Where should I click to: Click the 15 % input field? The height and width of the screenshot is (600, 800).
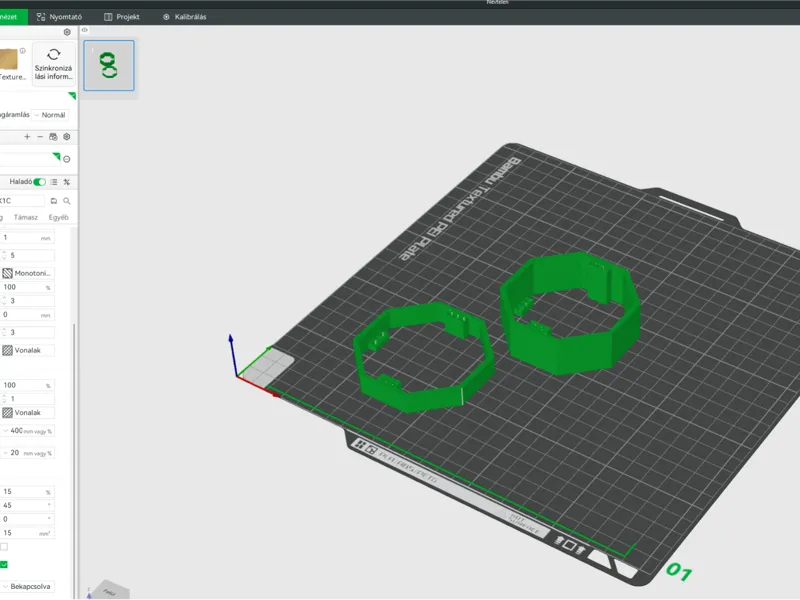(27, 492)
